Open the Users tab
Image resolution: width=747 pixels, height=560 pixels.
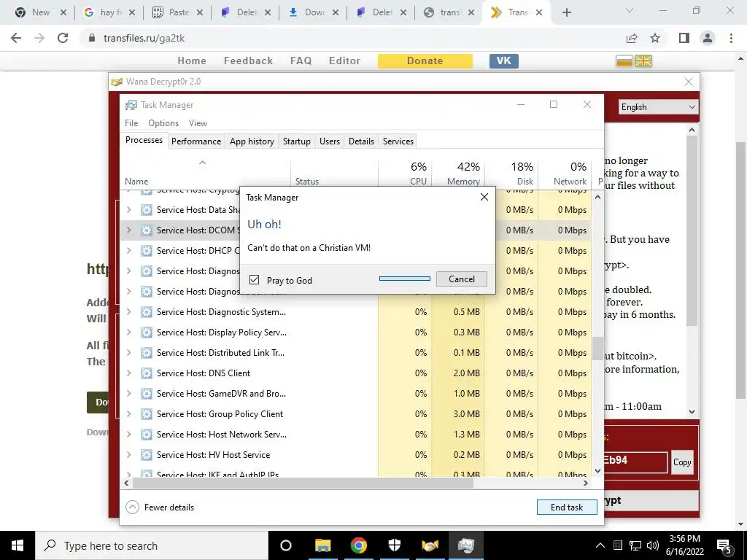[x=329, y=141]
